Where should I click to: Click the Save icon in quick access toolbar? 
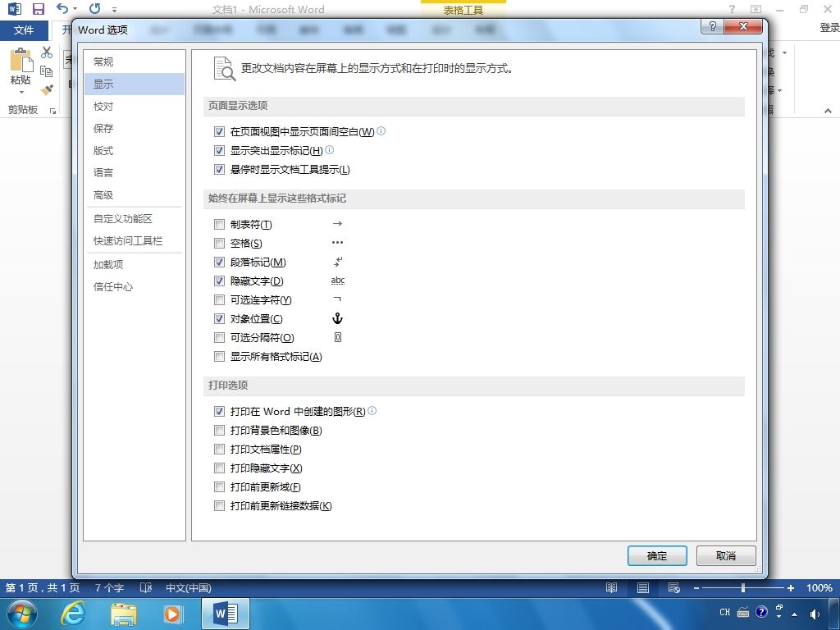(38, 9)
